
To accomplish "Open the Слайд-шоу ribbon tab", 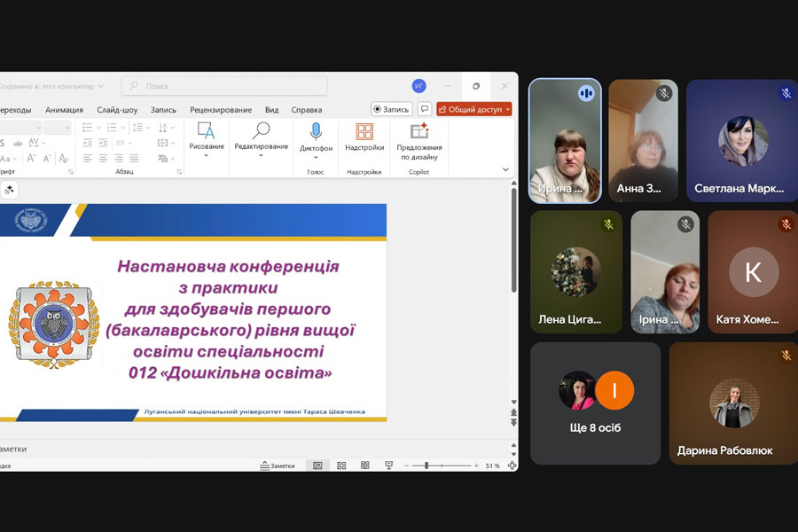I will [117, 110].
